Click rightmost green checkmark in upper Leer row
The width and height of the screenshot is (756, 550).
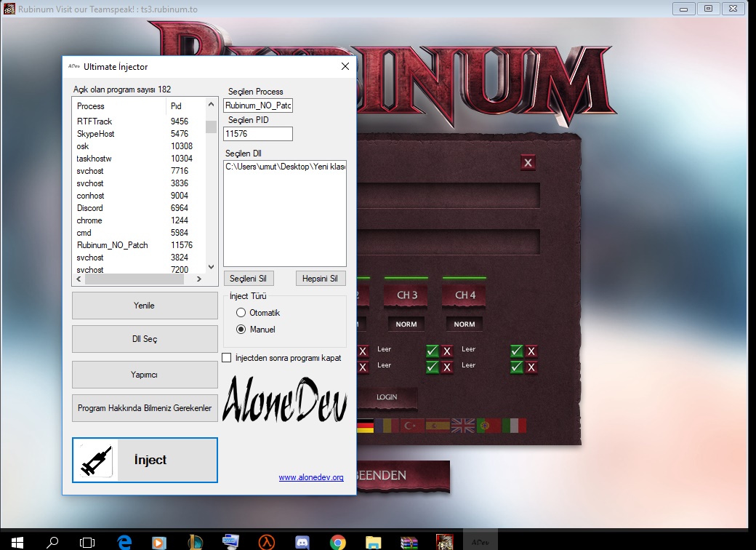(516, 351)
